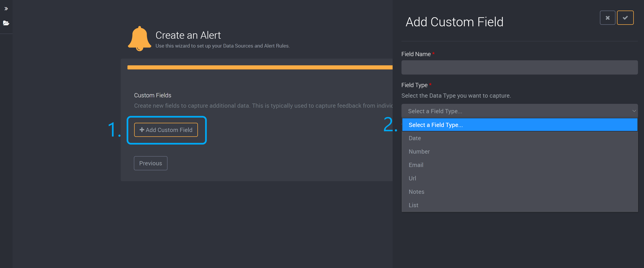The height and width of the screenshot is (268, 644).
Task: Select Notes from field type list
Action: 520,192
